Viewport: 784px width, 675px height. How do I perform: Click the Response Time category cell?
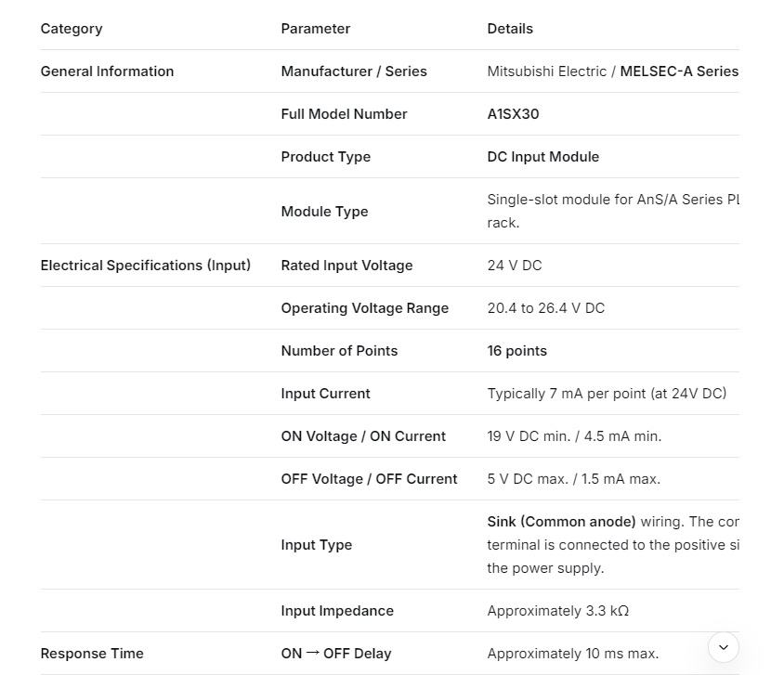click(x=92, y=654)
